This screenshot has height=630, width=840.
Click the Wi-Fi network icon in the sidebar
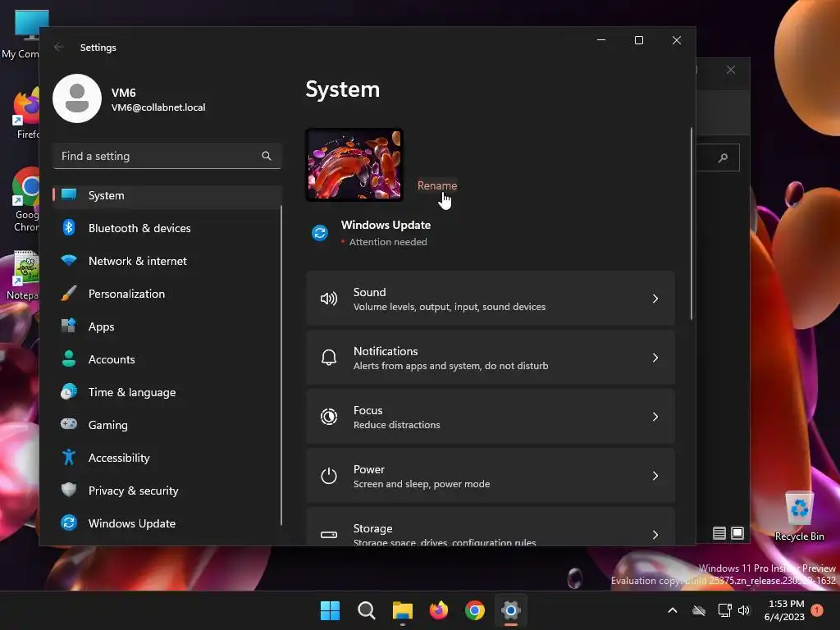point(69,261)
